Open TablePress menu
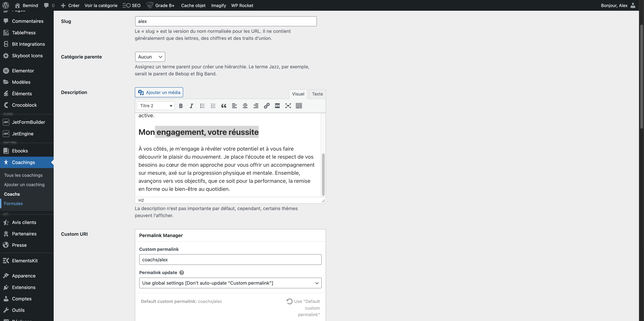This screenshot has height=321, width=644. 27,33
